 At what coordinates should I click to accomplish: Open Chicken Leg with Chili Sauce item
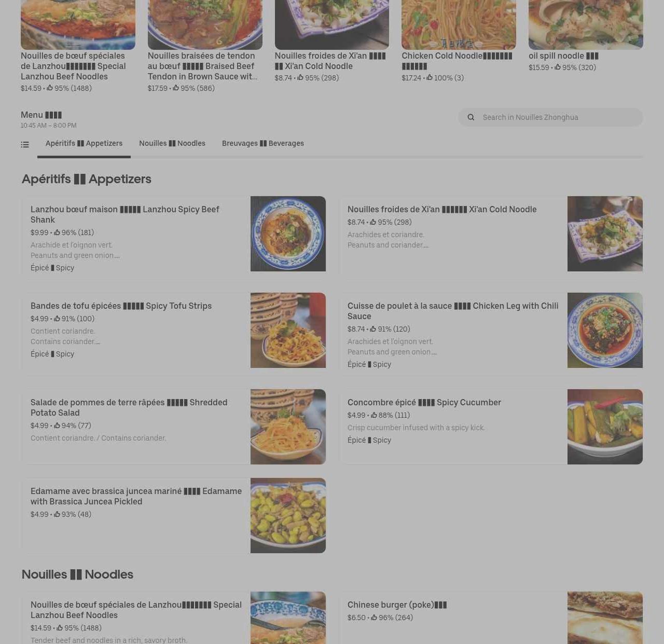pyautogui.click(x=491, y=330)
